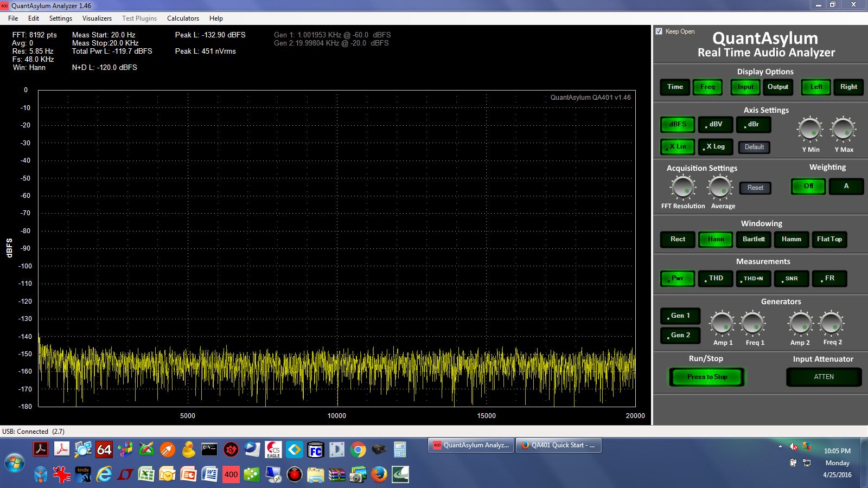868x488 pixels.
Task: Toggle the Freq display button
Action: pyautogui.click(x=707, y=87)
